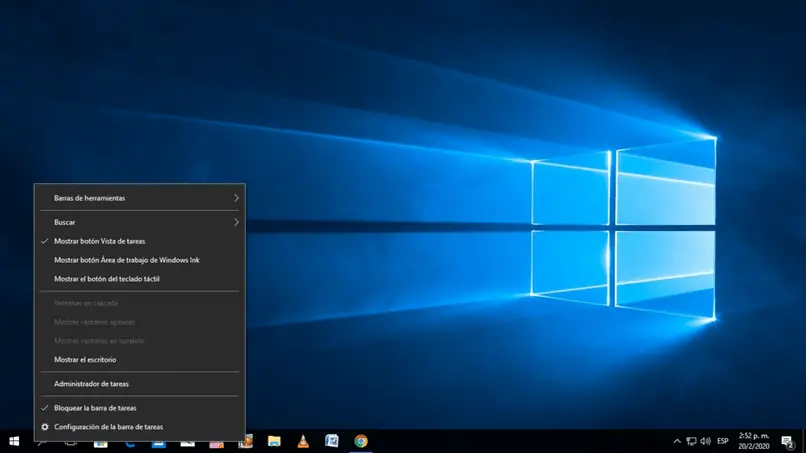Open the volume speaker tray icon
This screenshot has height=453, width=806.
pyautogui.click(x=705, y=441)
